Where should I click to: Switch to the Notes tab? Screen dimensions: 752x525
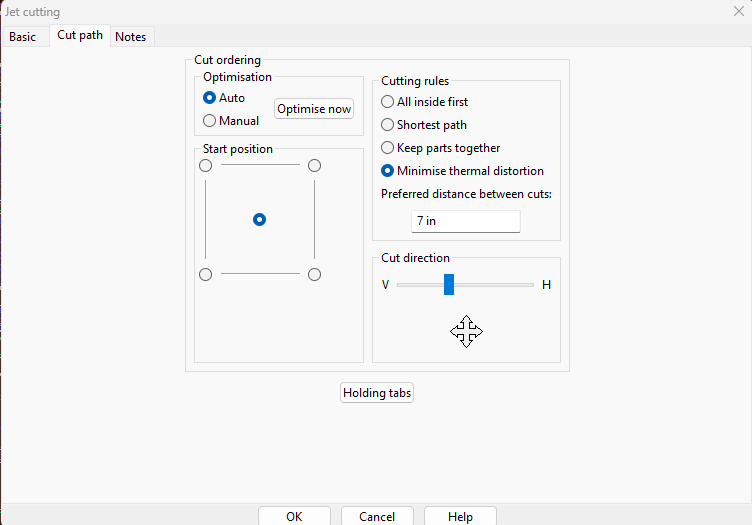pyautogui.click(x=130, y=37)
